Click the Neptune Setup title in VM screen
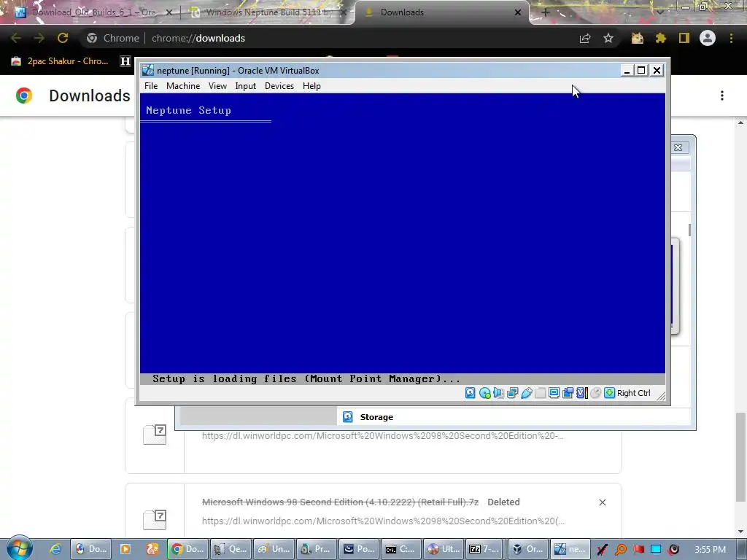747x560 pixels. tap(189, 111)
